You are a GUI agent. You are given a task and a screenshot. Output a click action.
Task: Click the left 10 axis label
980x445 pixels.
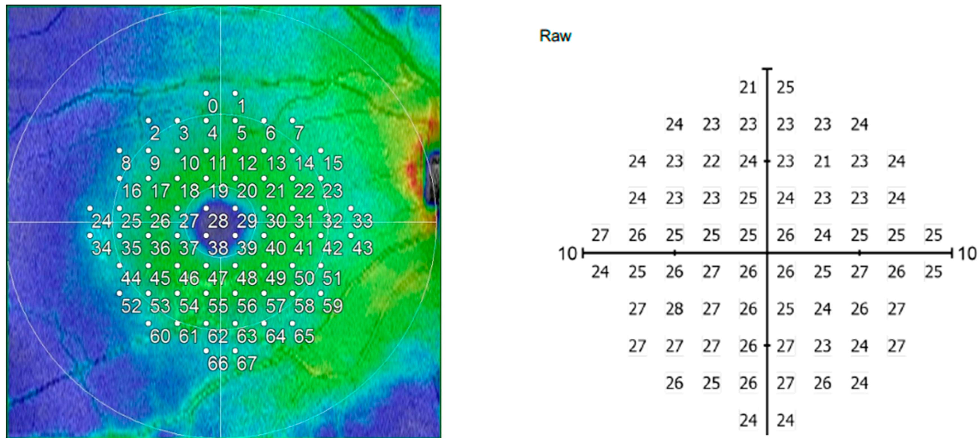coord(567,254)
